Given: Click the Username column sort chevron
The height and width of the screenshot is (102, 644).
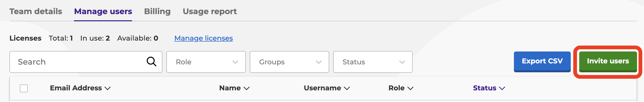Looking at the screenshot, I should 347,88.
